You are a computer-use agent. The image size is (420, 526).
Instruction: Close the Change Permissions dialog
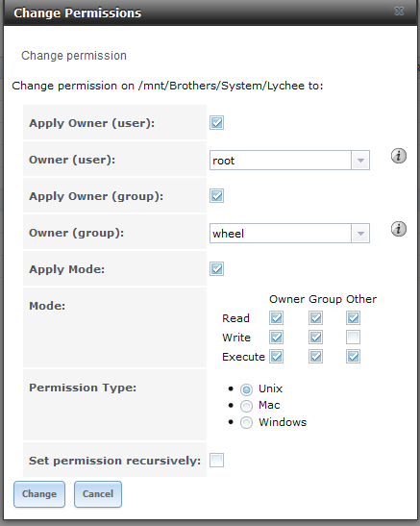coord(399,12)
